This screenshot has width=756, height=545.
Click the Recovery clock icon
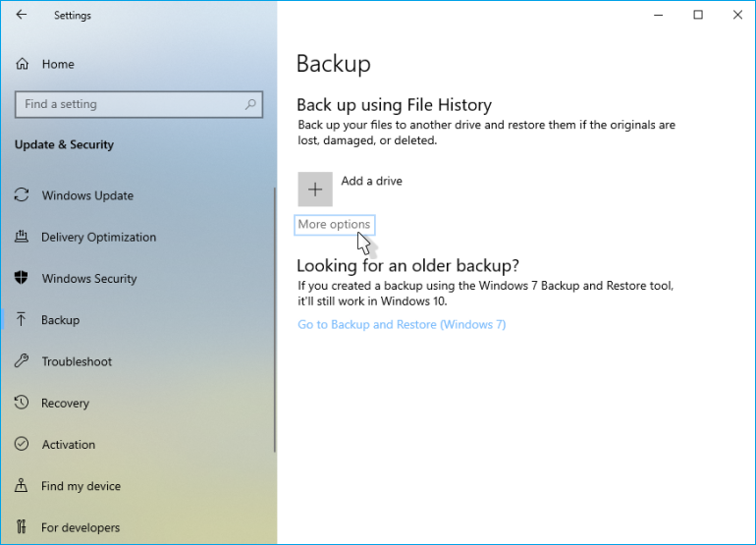(22, 403)
